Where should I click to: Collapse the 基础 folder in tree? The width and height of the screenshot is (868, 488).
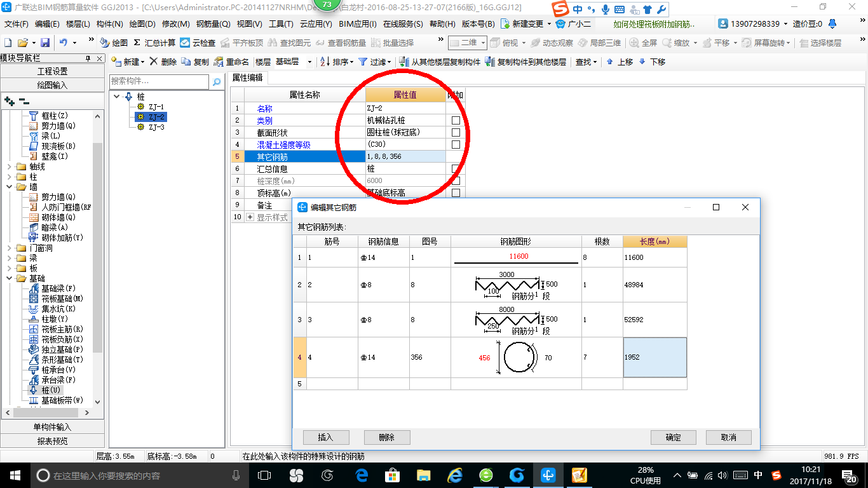click(x=10, y=278)
